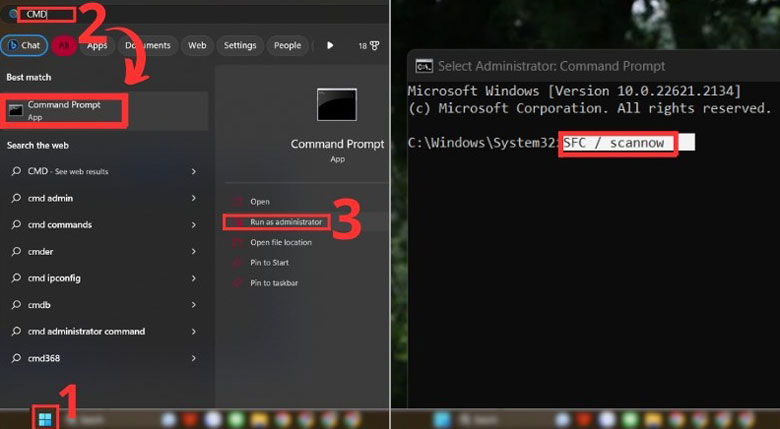Switch to the People filter tab
The height and width of the screenshot is (429, 780).
[288, 45]
